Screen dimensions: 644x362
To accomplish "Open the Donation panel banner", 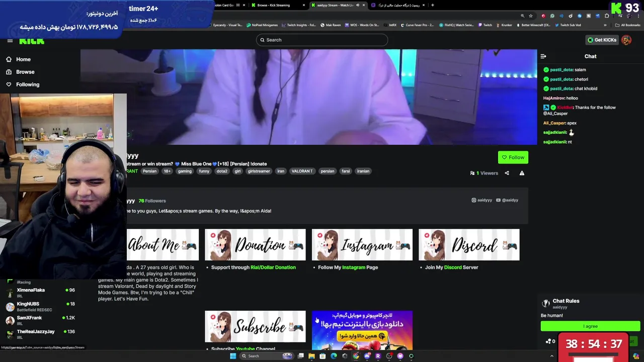I will pyautogui.click(x=255, y=245).
